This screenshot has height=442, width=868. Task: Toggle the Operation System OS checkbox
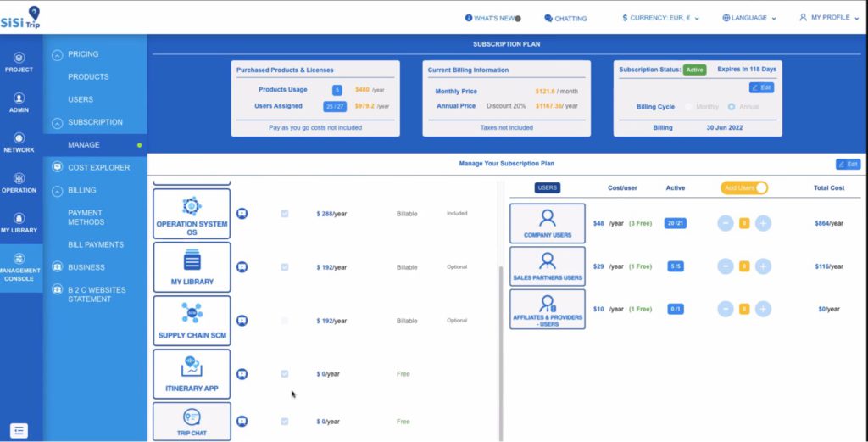point(285,214)
